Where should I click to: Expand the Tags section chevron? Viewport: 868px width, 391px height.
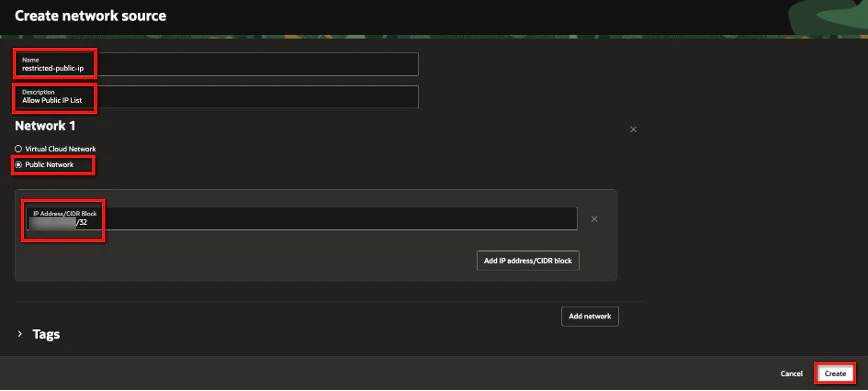coord(20,334)
